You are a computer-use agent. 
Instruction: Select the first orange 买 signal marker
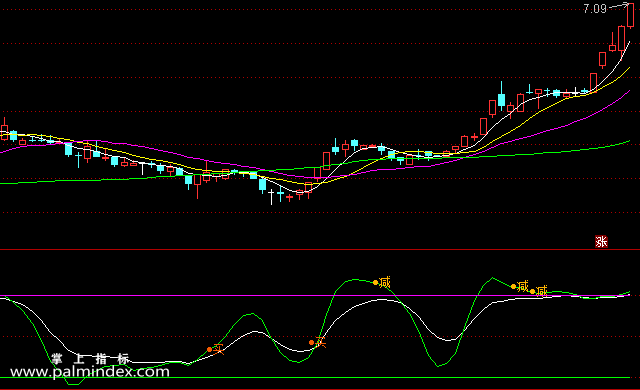coord(216,349)
